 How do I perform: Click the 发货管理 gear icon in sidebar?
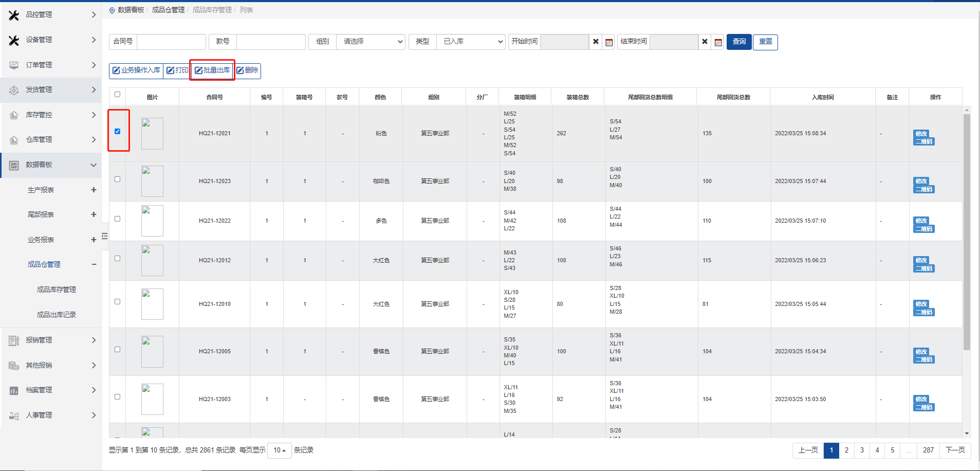point(14,90)
